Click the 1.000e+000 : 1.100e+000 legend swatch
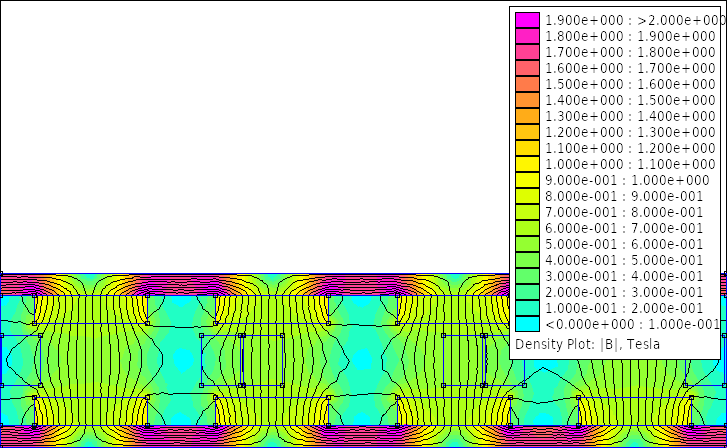This screenshot has width=727, height=448. point(527,164)
